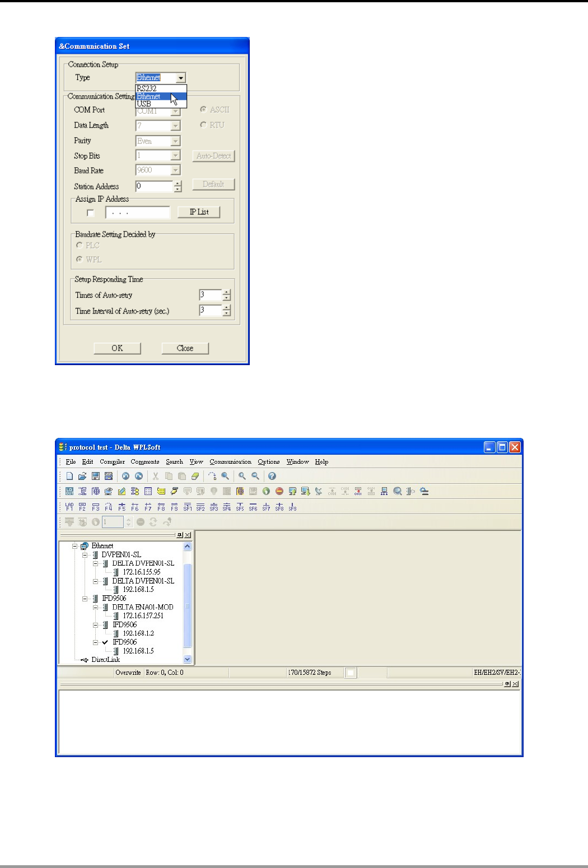
Task: Click the LD OUT ladder mode icon
Action: coord(69,491)
